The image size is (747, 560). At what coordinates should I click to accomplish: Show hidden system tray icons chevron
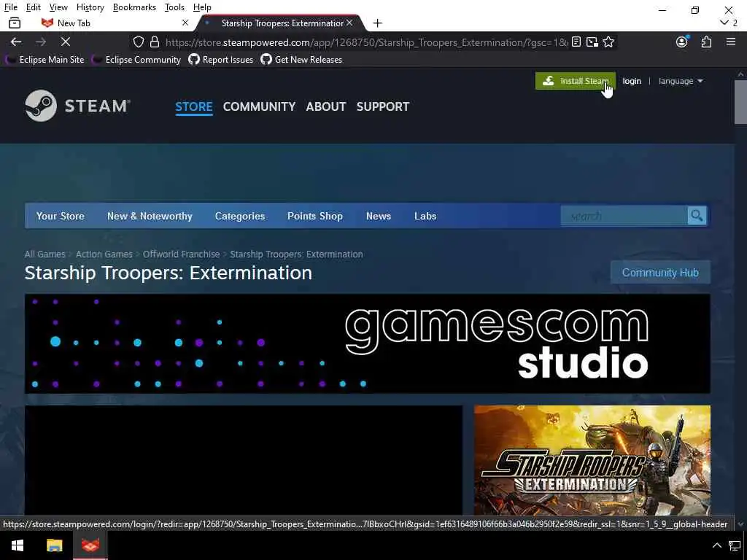[716, 545]
